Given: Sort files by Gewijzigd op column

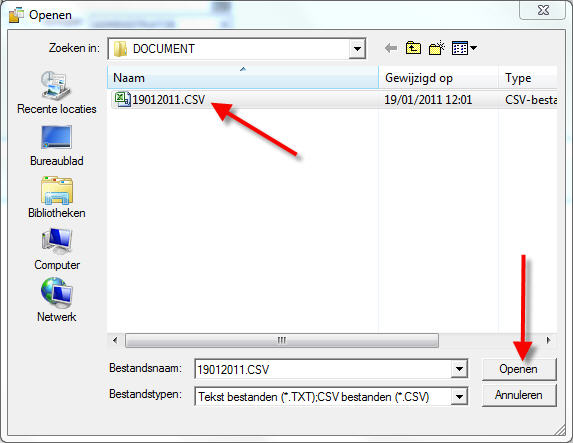Looking at the screenshot, I should pos(439,77).
